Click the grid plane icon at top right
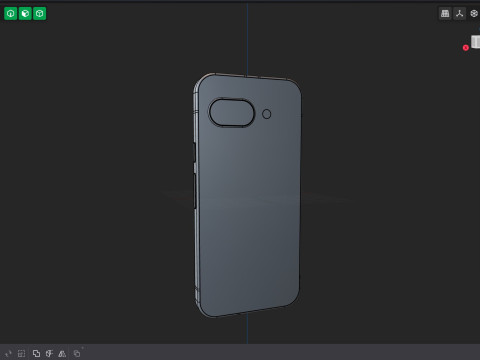This screenshot has height=360, width=480. tap(445, 14)
